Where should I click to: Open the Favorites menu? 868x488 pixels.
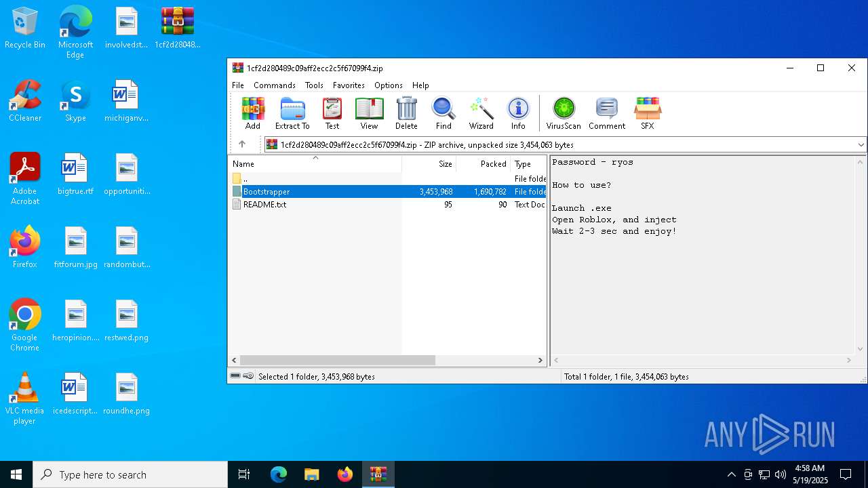coord(349,85)
